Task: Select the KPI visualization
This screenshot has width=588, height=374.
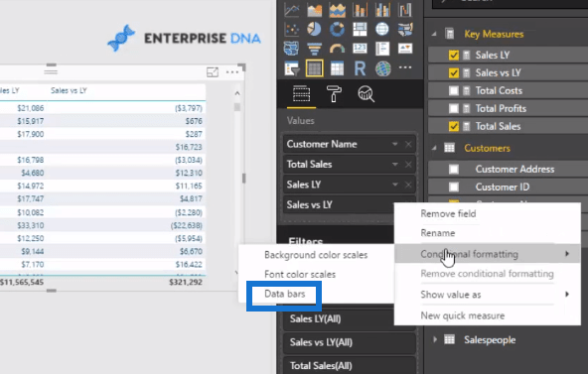Action: click(x=405, y=49)
